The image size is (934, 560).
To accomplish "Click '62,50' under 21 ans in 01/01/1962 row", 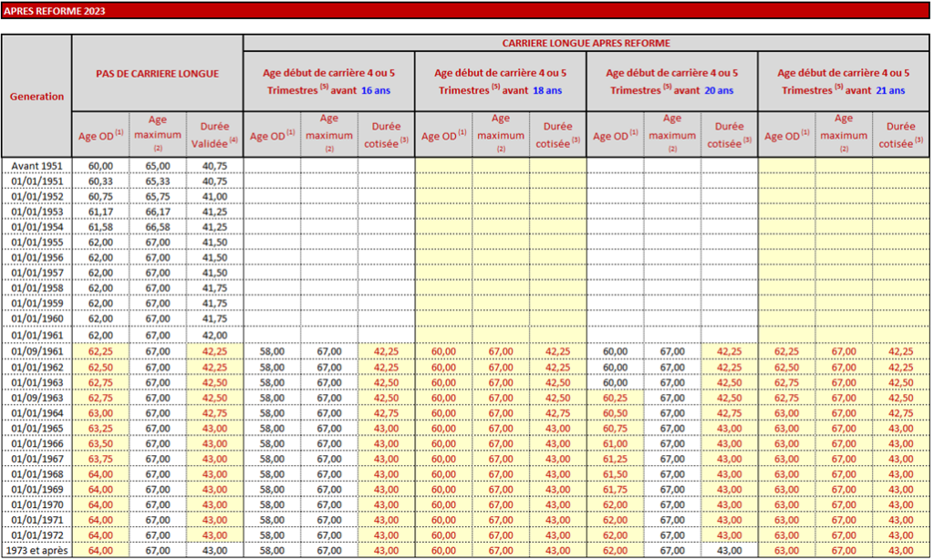I will [x=787, y=367].
